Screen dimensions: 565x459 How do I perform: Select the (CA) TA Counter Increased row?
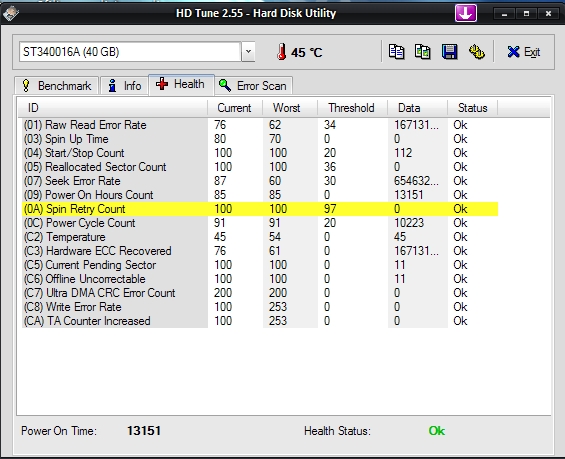pyautogui.click(x=260, y=321)
